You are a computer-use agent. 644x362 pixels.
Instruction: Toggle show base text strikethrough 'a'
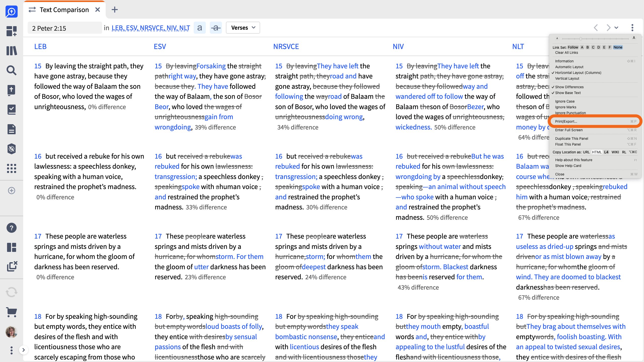tap(216, 28)
